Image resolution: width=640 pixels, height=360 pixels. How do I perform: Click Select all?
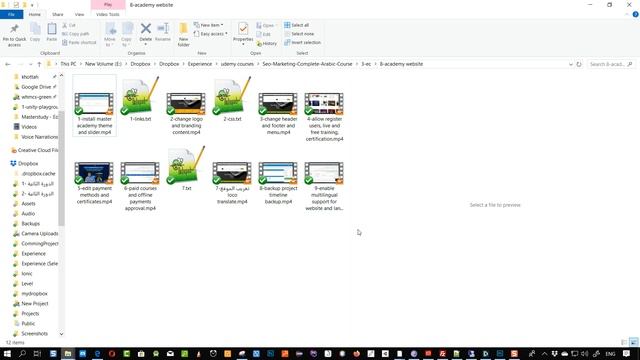click(x=296, y=25)
